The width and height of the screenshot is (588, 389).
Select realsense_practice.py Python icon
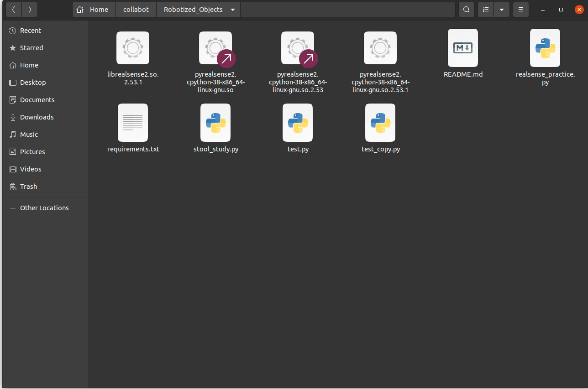545,48
